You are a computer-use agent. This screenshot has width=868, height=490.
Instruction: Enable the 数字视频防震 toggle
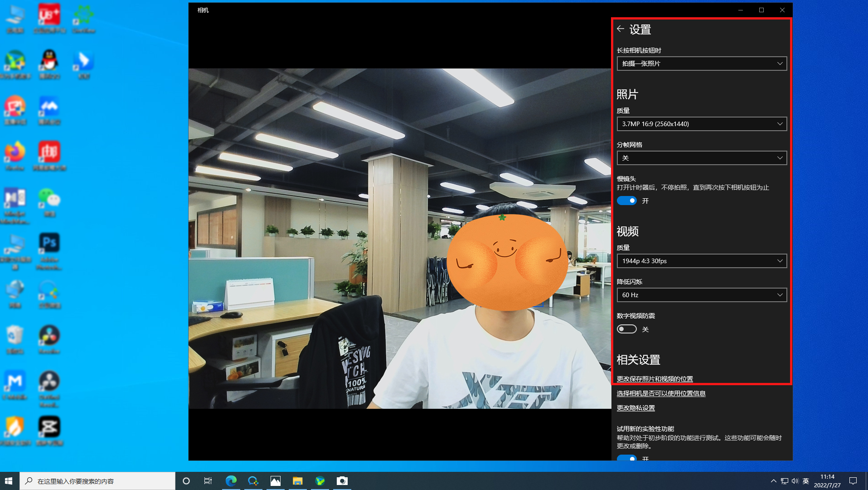click(x=627, y=329)
